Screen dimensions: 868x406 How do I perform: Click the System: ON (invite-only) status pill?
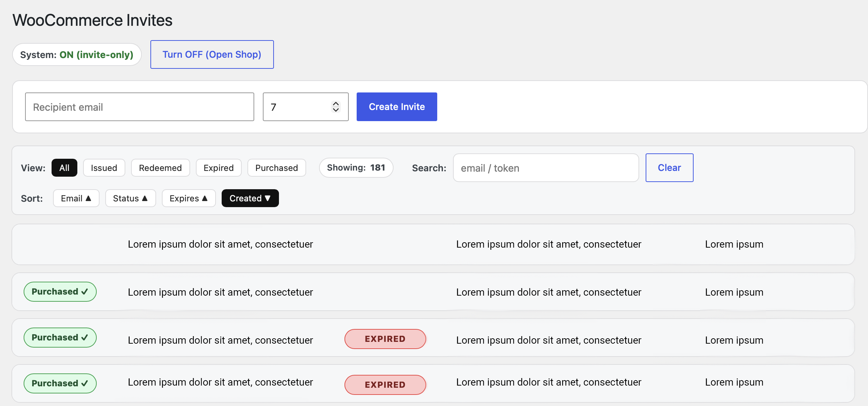pos(77,54)
